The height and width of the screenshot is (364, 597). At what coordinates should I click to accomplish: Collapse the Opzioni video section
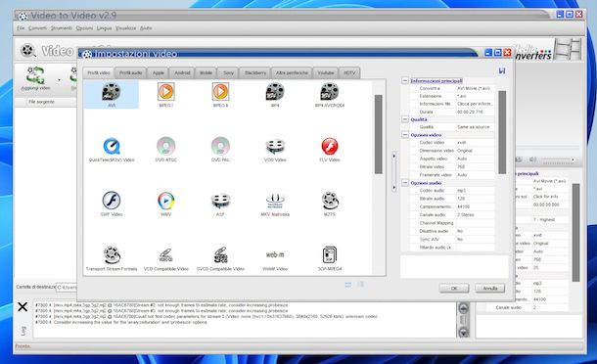(405, 135)
